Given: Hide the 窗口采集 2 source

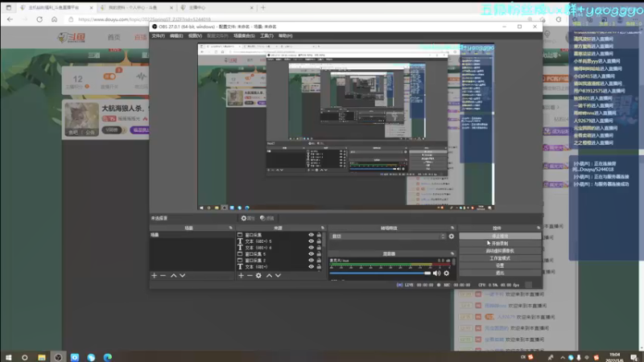Looking at the screenshot, I should 311,260.
